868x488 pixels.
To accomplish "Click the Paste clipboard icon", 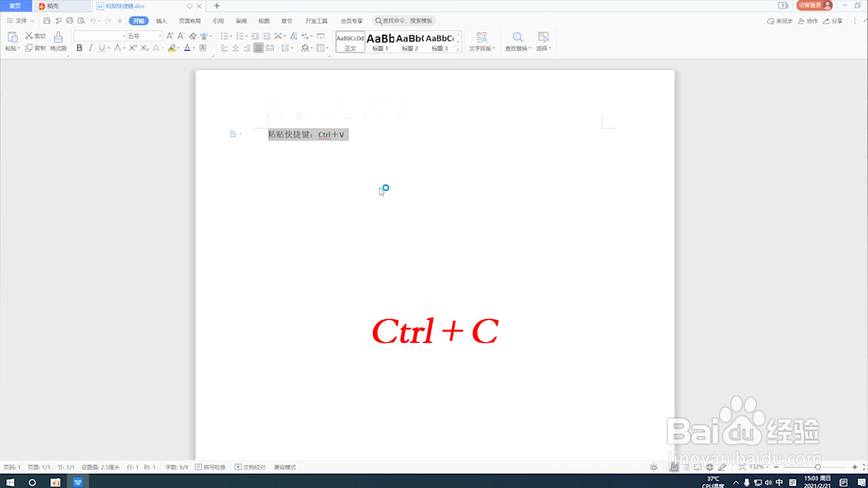I will 12,37.
